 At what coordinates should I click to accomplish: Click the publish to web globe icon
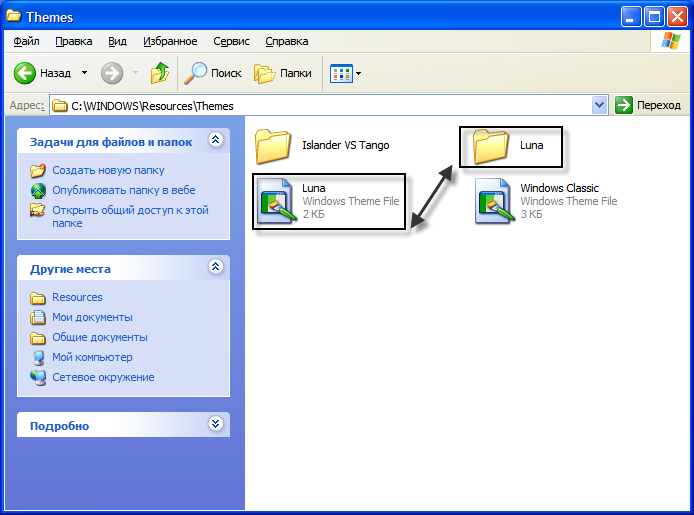coord(38,190)
